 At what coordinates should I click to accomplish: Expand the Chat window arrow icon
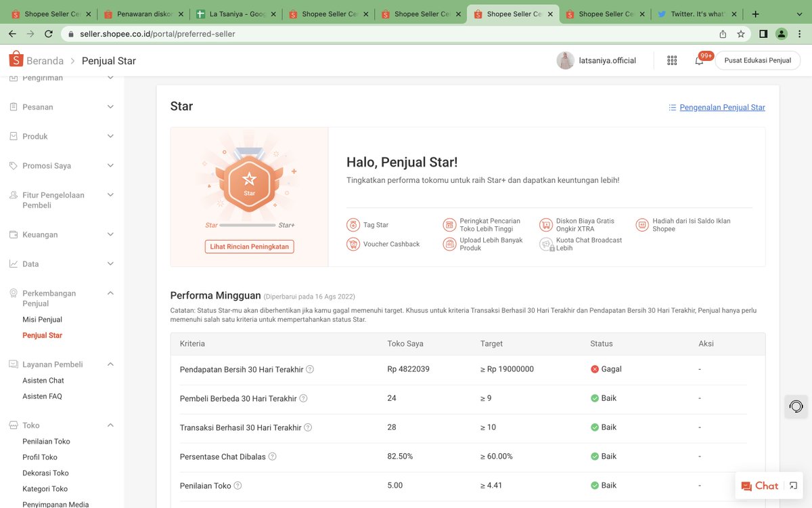click(x=793, y=486)
